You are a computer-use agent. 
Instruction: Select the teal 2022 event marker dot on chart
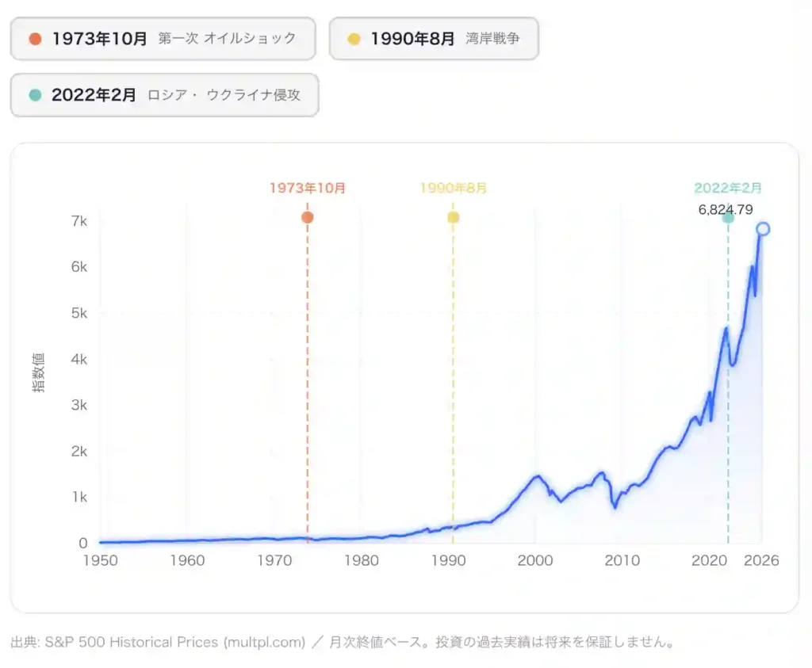pos(728,217)
